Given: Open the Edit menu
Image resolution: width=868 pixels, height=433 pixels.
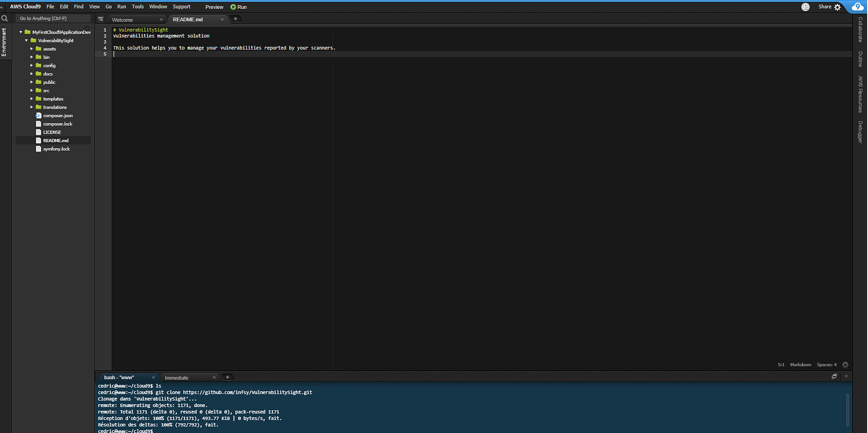Looking at the screenshot, I should [x=64, y=7].
